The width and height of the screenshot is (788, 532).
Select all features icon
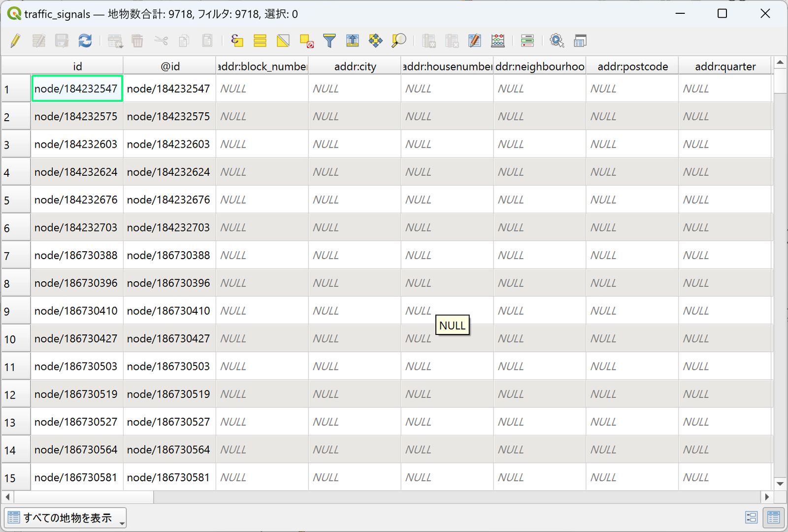coord(260,41)
